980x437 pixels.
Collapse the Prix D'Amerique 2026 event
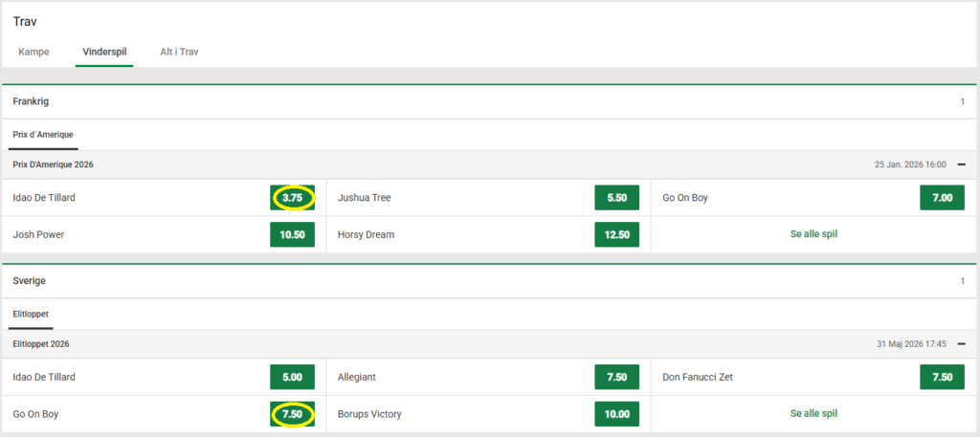tap(961, 164)
